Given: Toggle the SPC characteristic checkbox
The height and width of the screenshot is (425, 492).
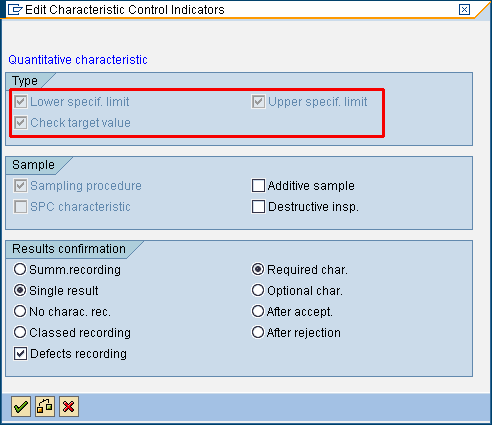Looking at the screenshot, I should 20,207.
